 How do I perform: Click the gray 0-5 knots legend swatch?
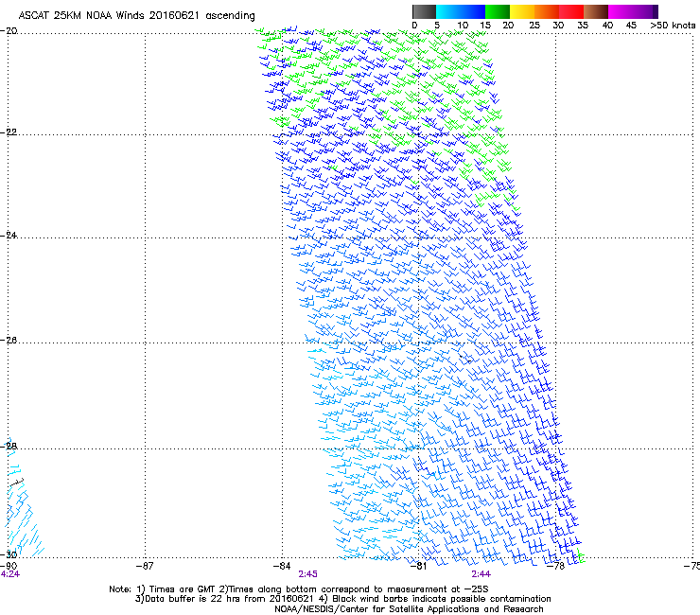[x=424, y=11]
